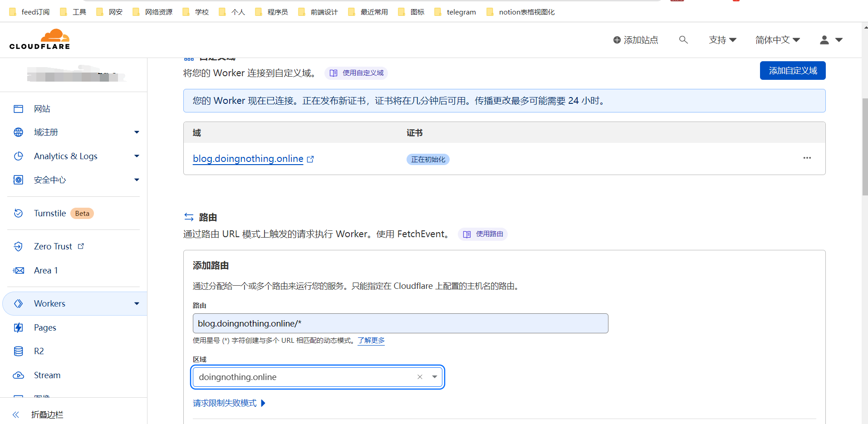
Task: Click the Cloudflare logo
Action: [40, 39]
